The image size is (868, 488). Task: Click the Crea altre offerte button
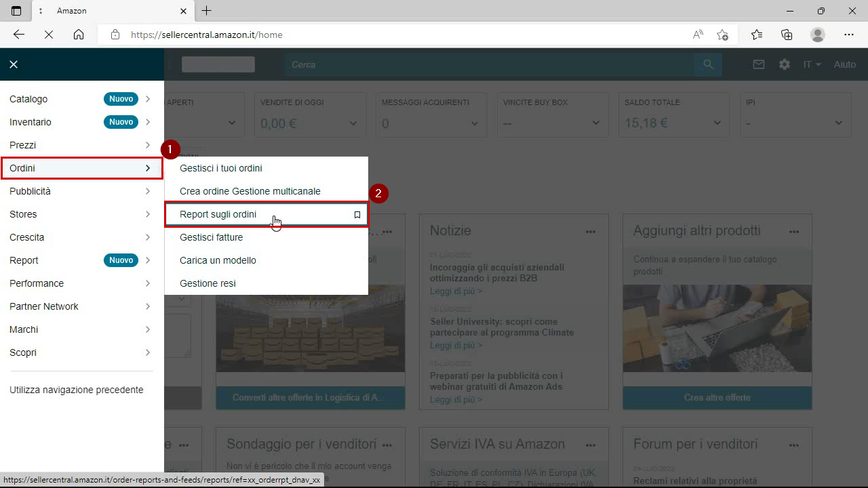tap(717, 398)
